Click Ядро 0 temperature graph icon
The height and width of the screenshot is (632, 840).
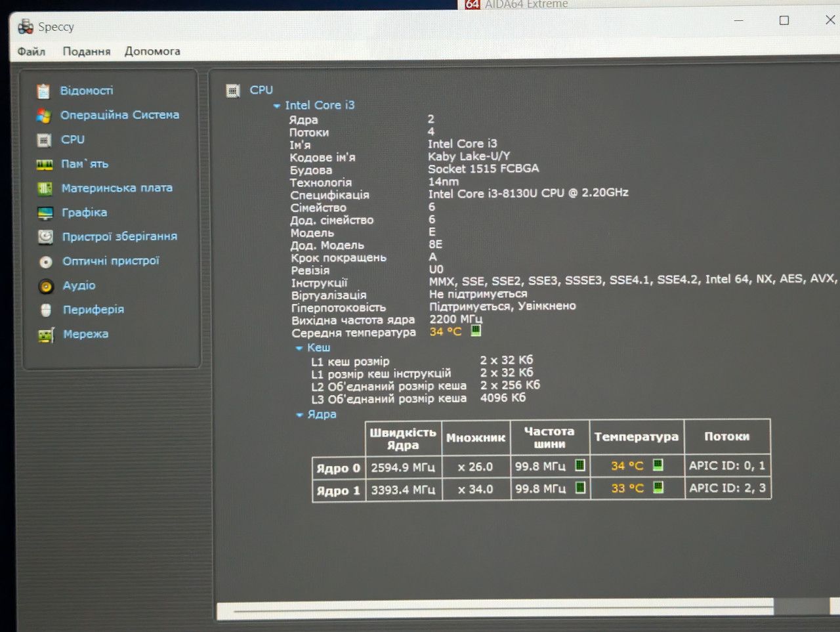[x=658, y=465]
